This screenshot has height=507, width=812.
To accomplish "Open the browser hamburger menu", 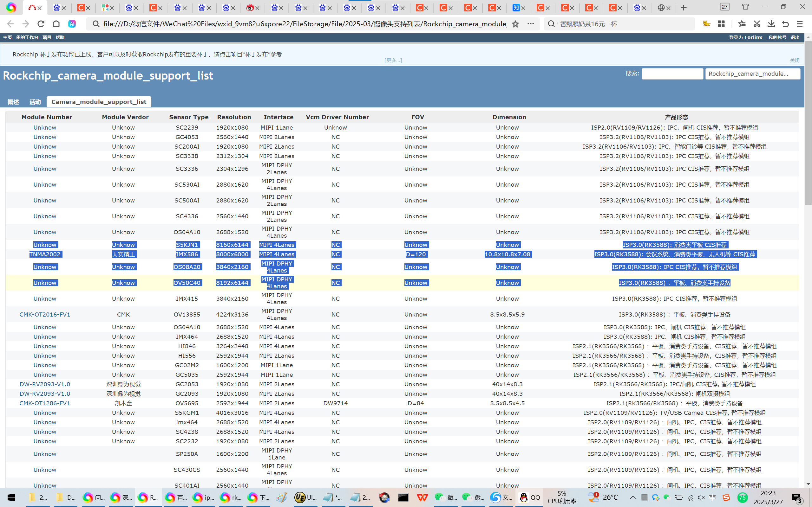I will pyautogui.click(x=800, y=24).
